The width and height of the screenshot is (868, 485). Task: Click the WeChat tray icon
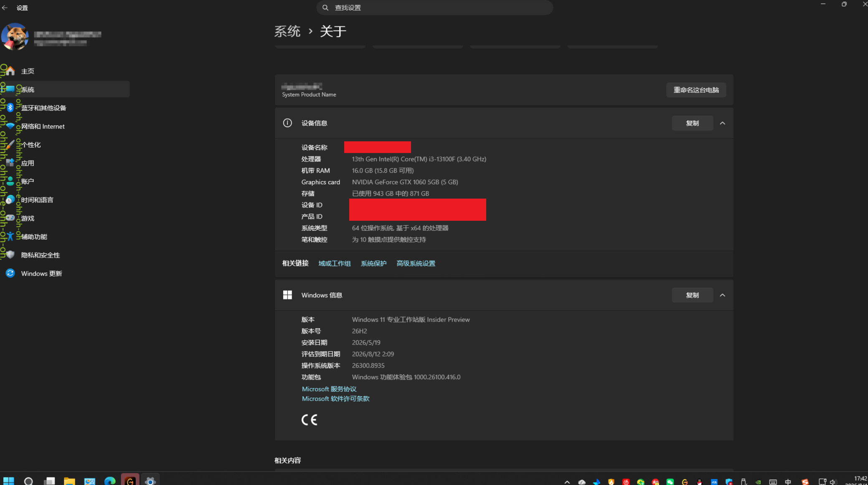point(670,482)
